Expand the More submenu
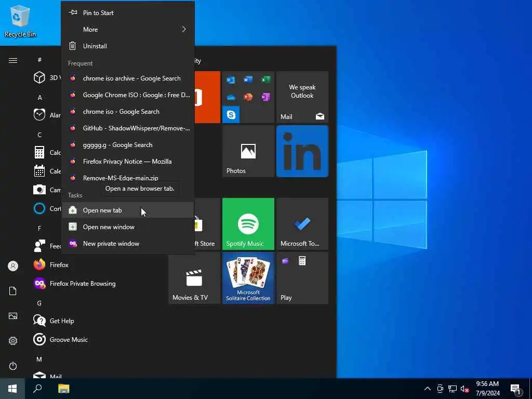This screenshot has height=399, width=532. point(128,30)
